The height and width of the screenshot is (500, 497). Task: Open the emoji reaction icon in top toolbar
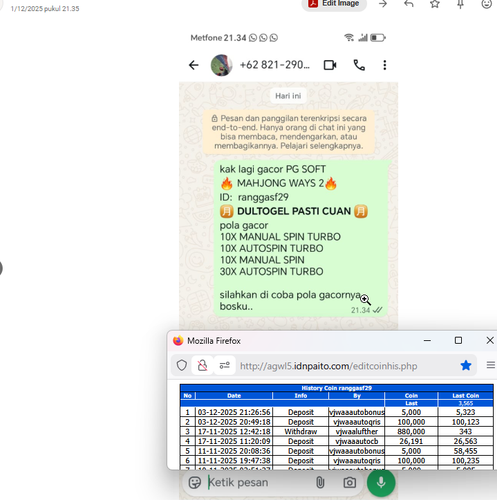tap(487, 4)
